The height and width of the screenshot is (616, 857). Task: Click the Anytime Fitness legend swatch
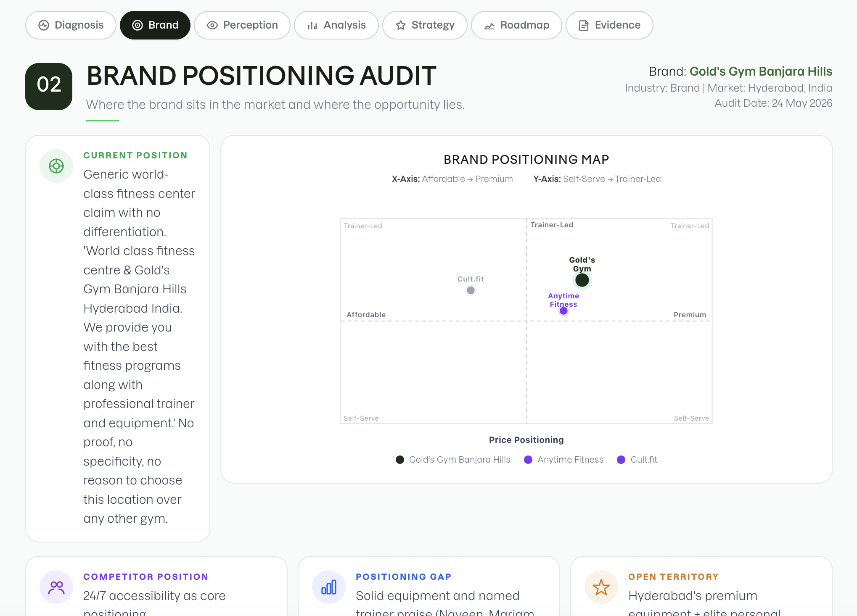[528, 460]
